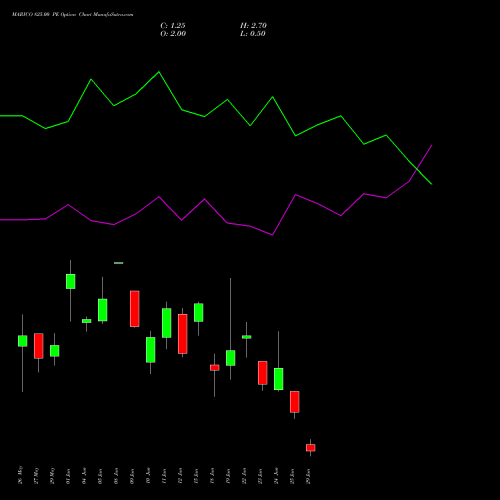Select the long-wick green candle for 19 Jun
Viewport: 500px width, 500px height.
[x=231, y=358]
